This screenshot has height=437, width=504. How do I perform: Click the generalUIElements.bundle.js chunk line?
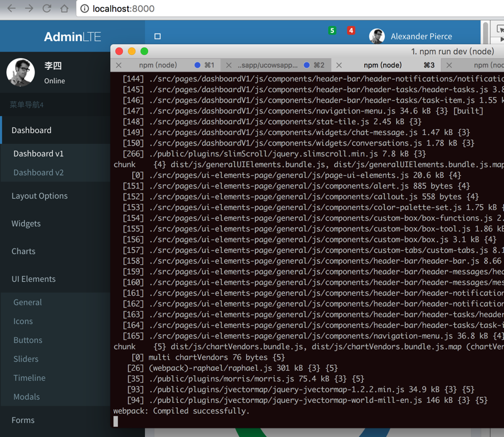[x=309, y=165]
